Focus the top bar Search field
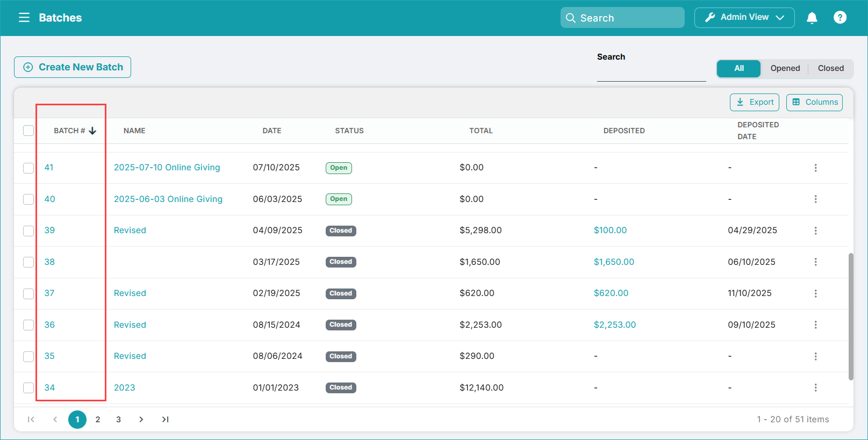 (x=622, y=18)
